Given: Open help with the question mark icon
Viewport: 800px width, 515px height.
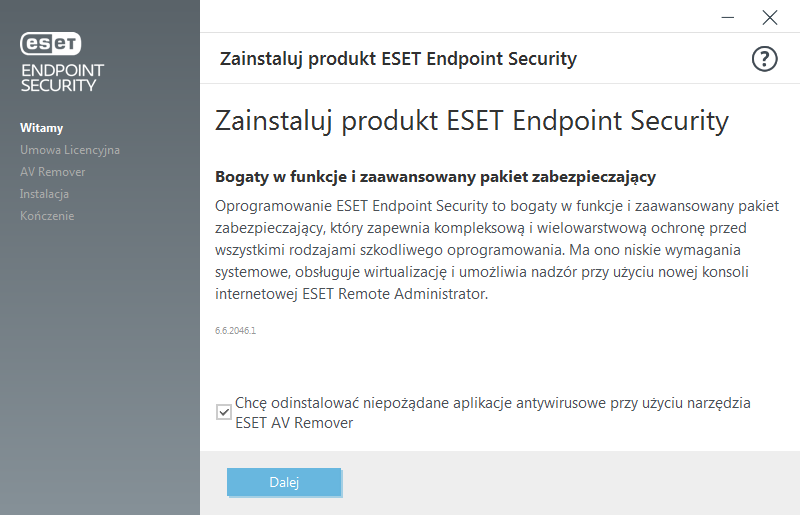Looking at the screenshot, I should coord(764,59).
